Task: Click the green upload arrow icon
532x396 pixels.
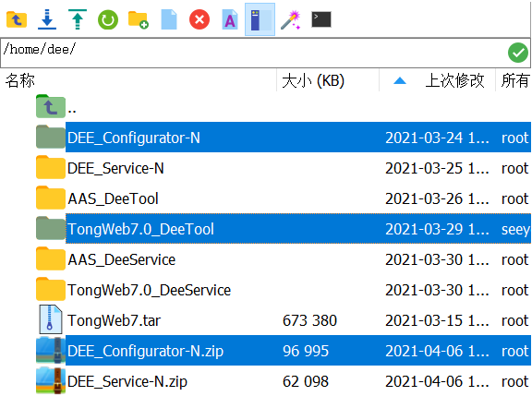Action: [78, 19]
